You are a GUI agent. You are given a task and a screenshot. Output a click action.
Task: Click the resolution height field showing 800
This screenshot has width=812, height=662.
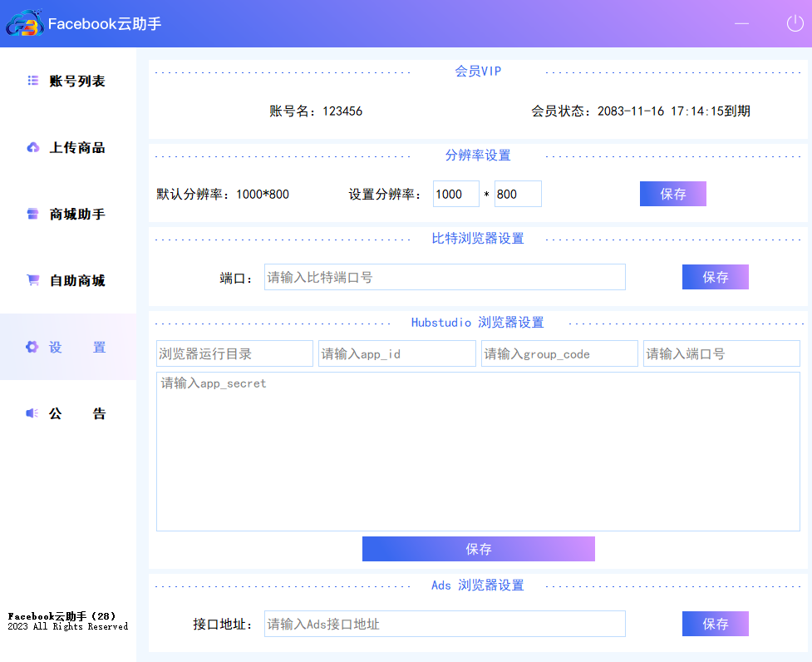pyautogui.click(x=517, y=194)
